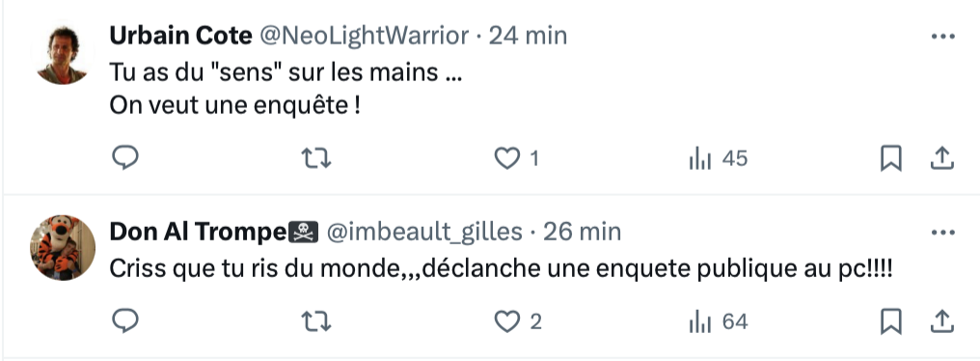The width and height of the screenshot is (980, 361).
Task: Open Urbain Cote's profile name link
Action: 180,36
